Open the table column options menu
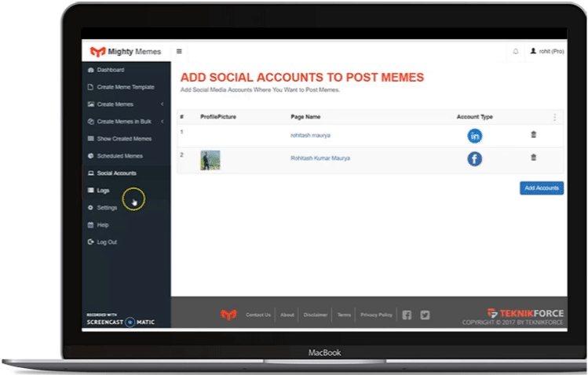The width and height of the screenshot is (588, 375). point(555,117)
